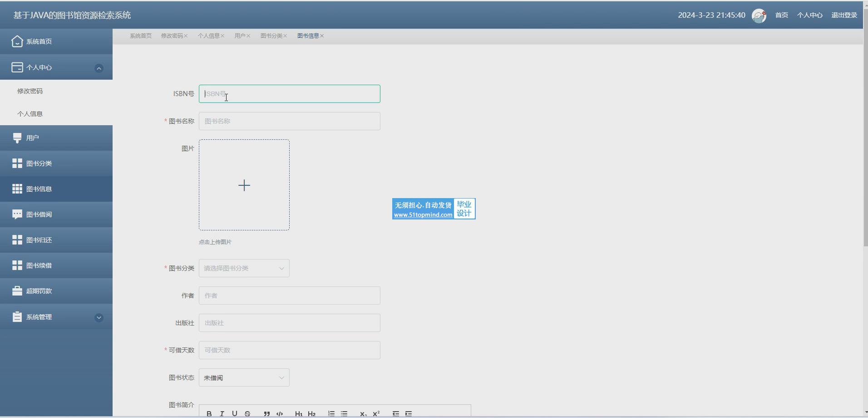Click the plus icon to upload a picture

[244, 185]
